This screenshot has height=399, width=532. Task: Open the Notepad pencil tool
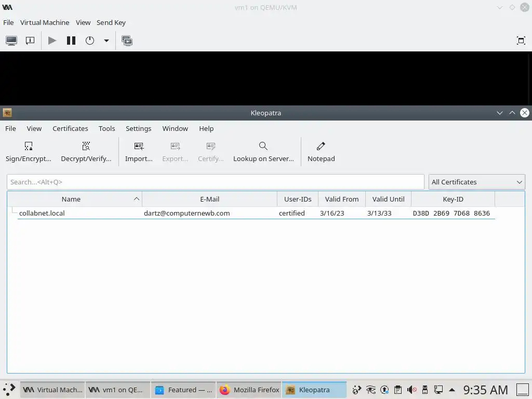click(321, 146)
